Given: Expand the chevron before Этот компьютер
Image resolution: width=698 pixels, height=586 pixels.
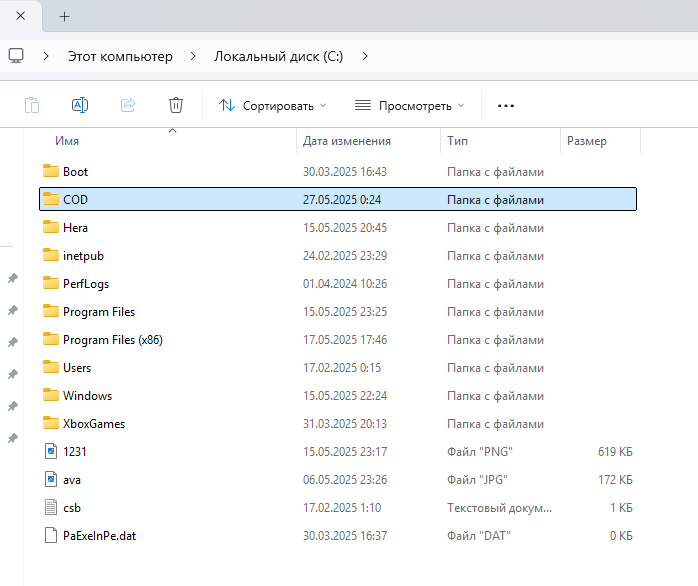Looking at the screenshot, I should tap(46, 56).
